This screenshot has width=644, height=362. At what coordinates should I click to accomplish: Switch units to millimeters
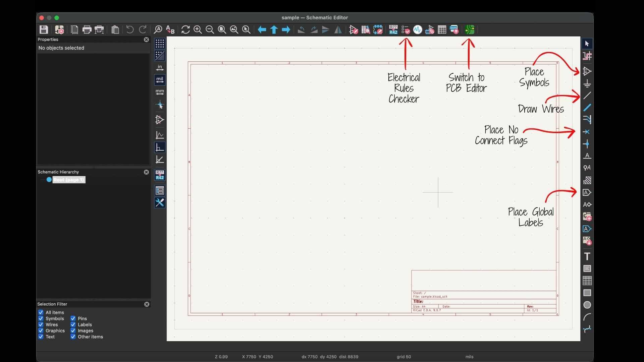point(160,92)
